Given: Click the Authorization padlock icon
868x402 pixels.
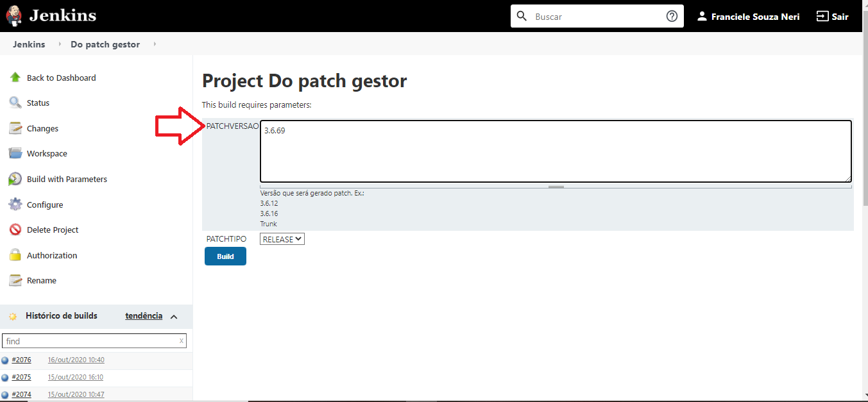Looking at the screenshot, I should pos(15,255).
